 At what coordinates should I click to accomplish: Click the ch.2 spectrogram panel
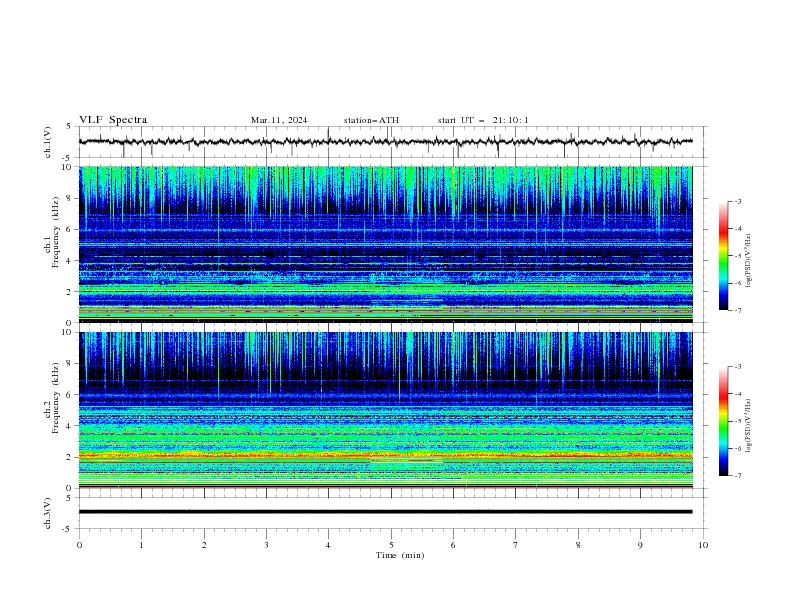[386, 410]
